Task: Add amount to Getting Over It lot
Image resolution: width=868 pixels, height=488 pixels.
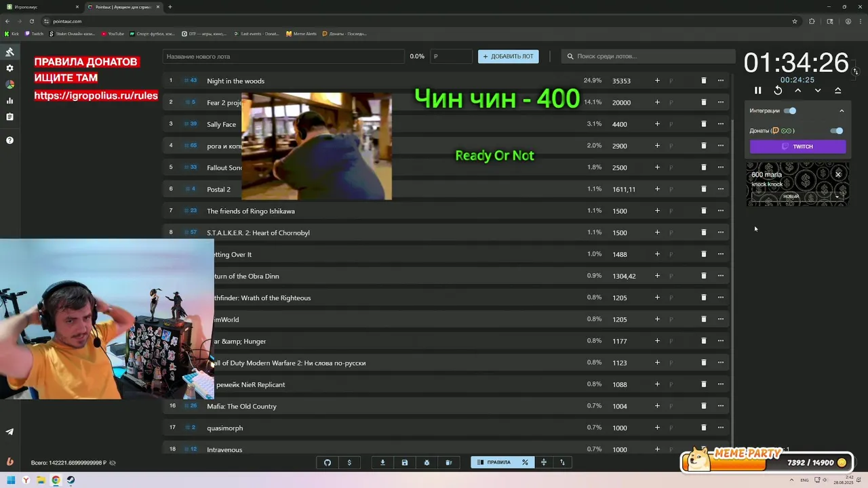Action: click(657, 254)
